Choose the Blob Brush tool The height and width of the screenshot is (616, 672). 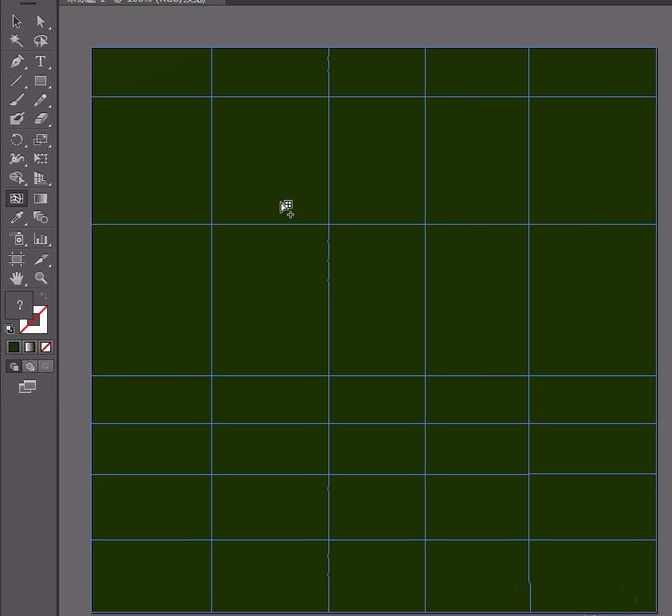tap(17, 119)
